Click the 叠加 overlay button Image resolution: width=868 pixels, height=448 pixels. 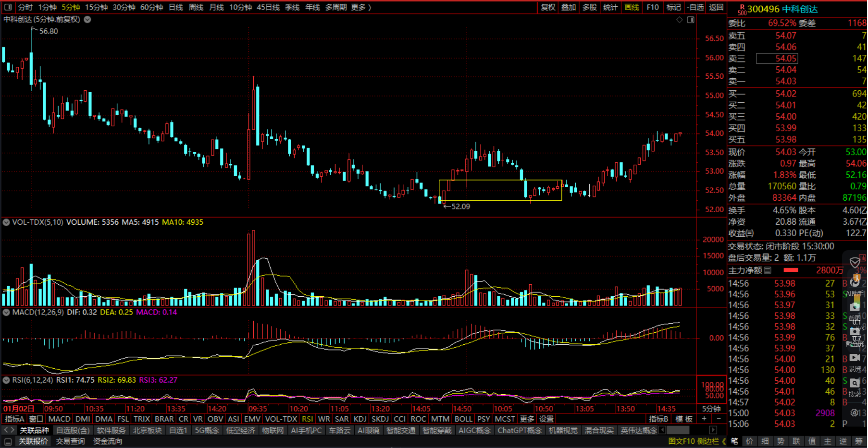569,7
